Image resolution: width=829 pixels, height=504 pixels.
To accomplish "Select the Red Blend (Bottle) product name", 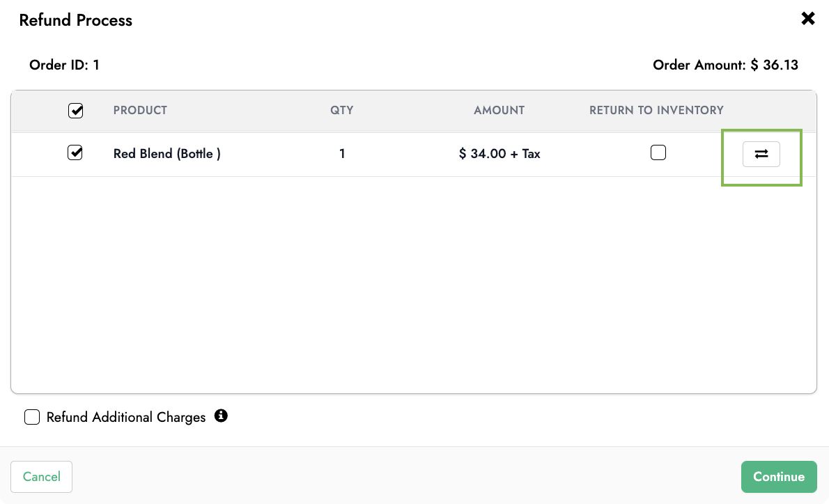I will coord(167,154).
